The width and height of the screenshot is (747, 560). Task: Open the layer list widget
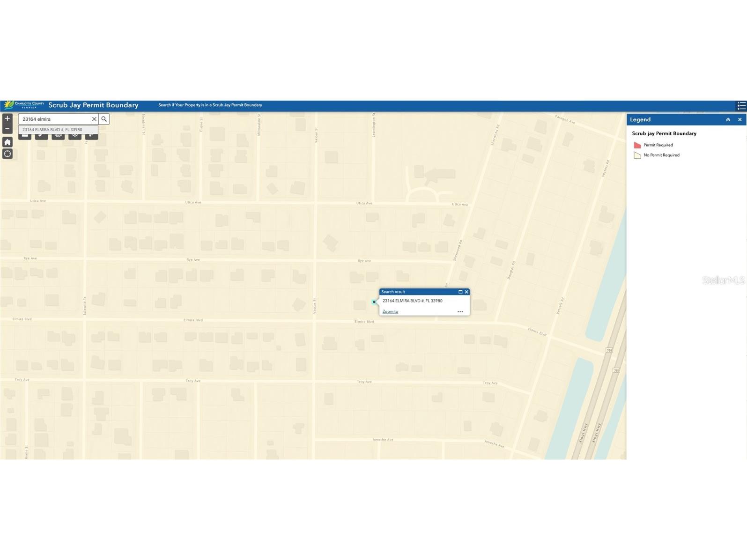[x=75, y=136]
